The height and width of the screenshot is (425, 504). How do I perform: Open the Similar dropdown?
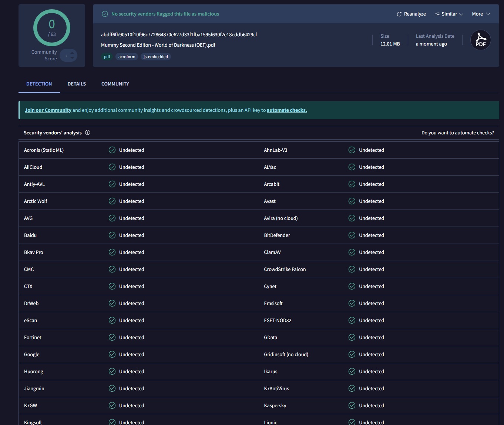tap(449, 14)
